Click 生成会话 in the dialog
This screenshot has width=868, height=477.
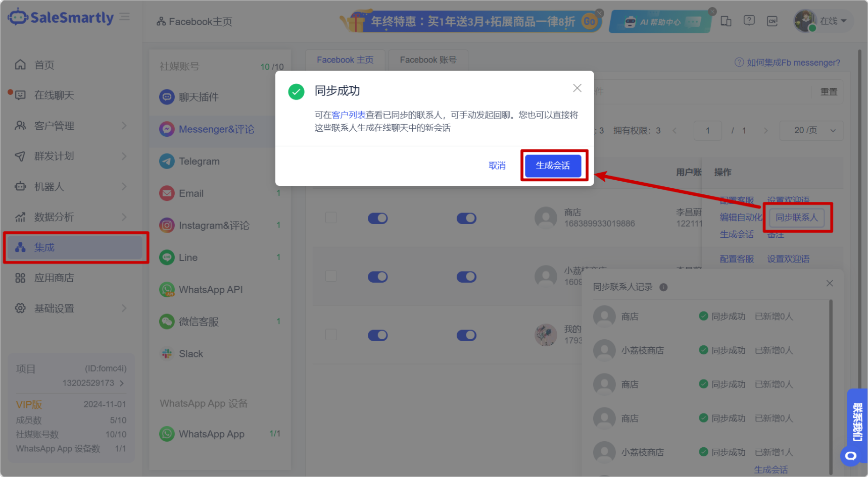553,166
